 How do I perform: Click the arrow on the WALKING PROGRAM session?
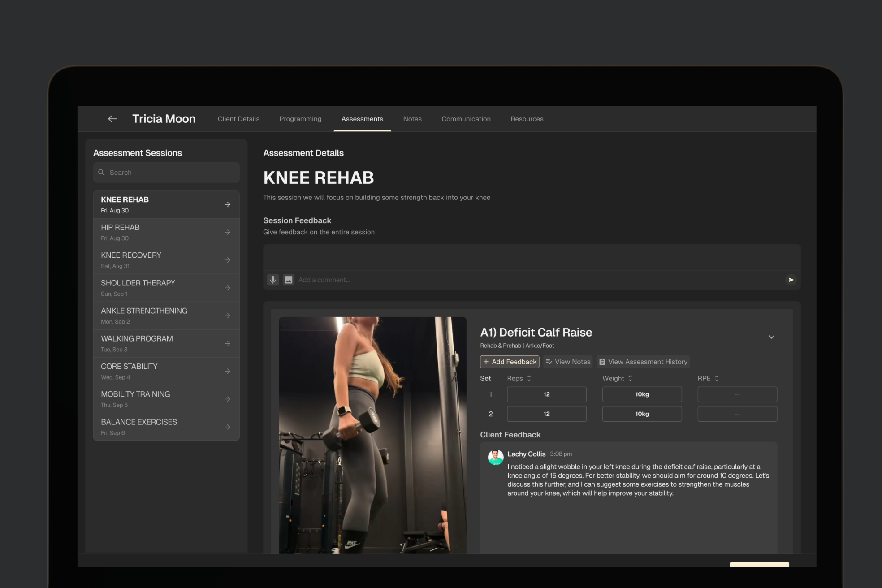227,343
